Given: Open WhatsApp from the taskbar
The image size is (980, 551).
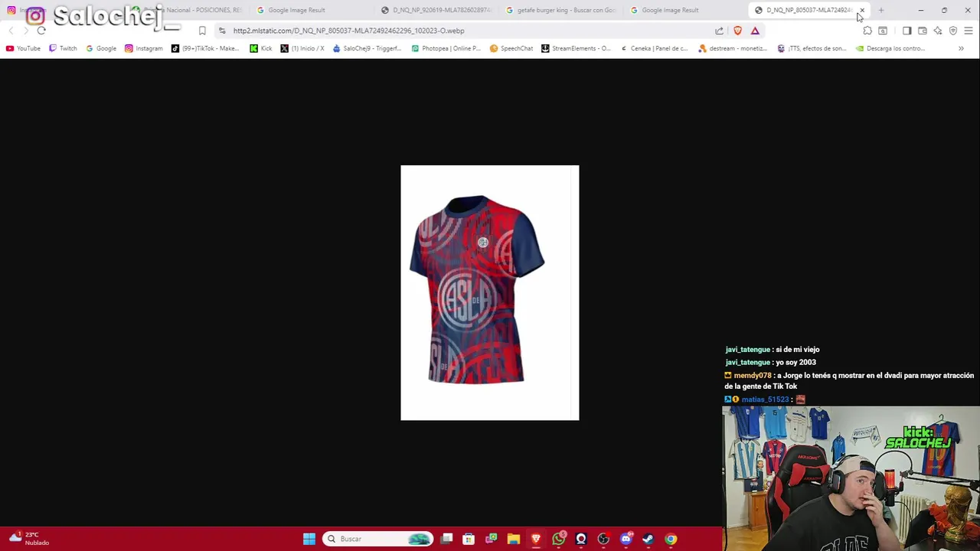Looking at the screenshot, I should click(559, 539).
